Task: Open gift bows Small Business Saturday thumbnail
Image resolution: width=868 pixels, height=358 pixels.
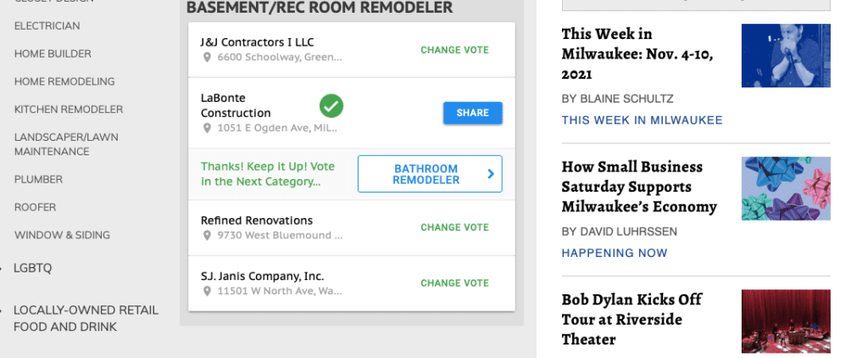Action: 786,188
